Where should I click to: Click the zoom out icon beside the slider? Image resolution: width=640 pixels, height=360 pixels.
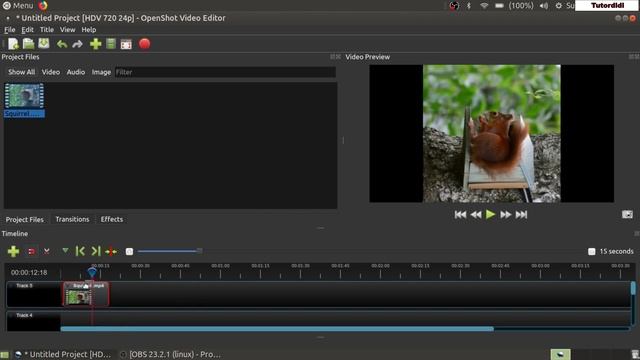(129, 251)
